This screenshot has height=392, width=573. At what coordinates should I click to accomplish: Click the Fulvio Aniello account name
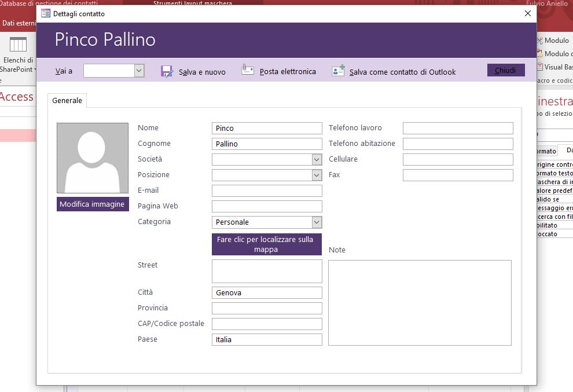click(x=547, y=3)
